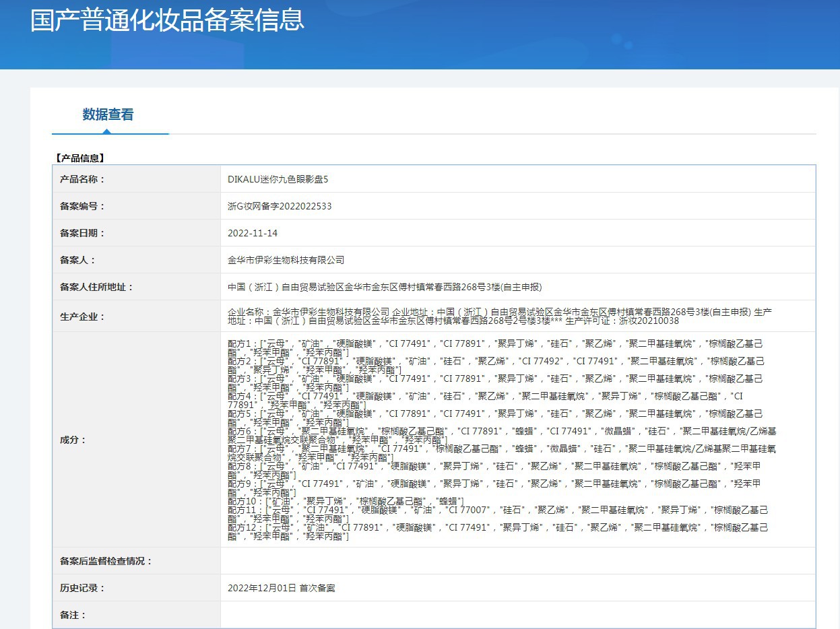
Task: Select the 配方6 ingredient line
Action: (502, 436)
